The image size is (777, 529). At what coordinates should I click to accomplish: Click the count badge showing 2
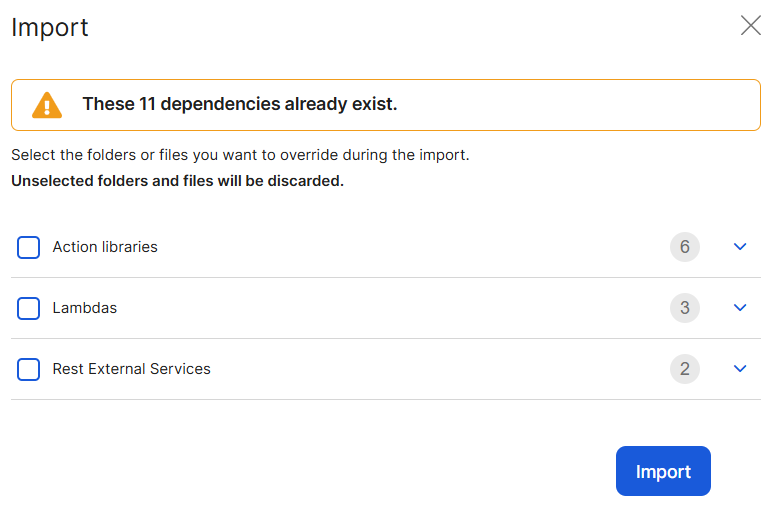point(685,369)
